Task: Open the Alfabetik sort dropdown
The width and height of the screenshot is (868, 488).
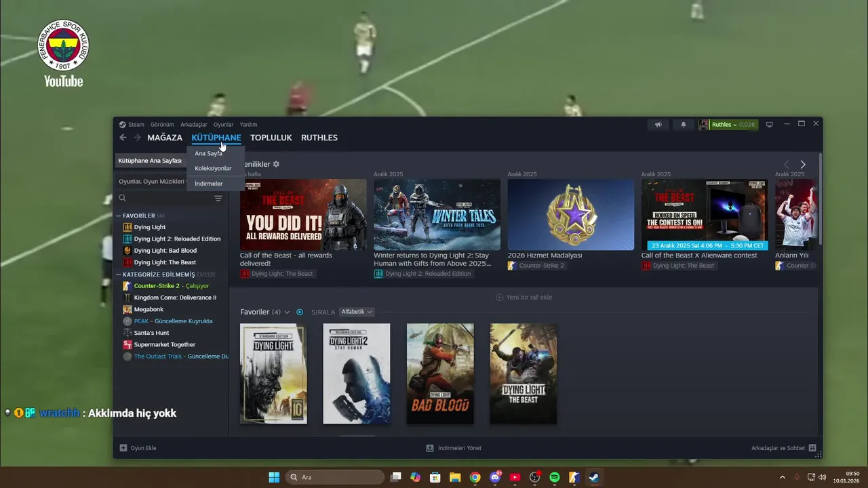Action: point(357,312)
